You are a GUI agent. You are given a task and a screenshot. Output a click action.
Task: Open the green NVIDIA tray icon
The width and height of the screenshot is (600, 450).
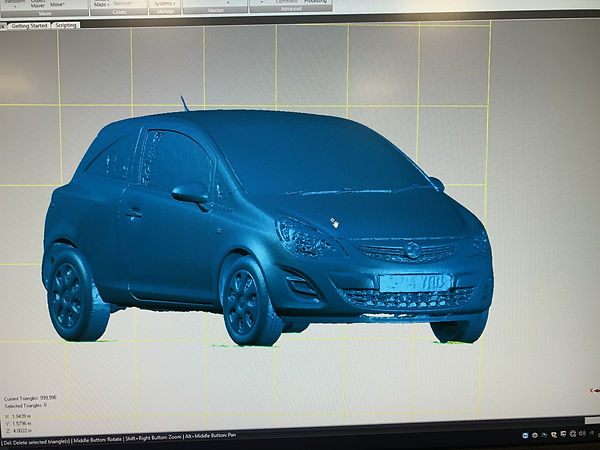(x=592, y=433)
